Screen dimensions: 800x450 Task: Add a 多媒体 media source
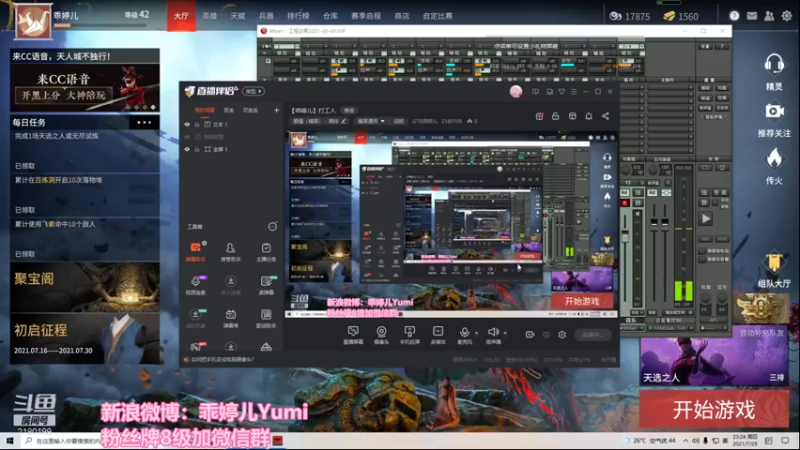point(438,335)
